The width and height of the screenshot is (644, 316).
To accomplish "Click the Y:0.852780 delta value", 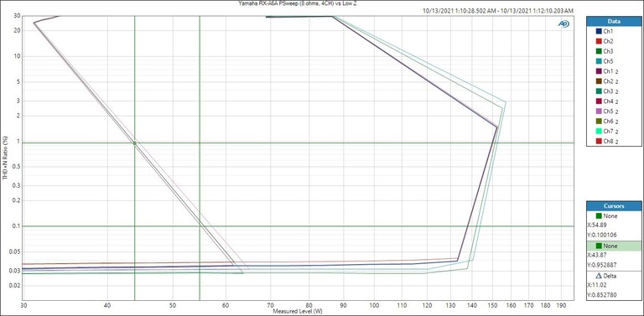I will coord(603,295).
